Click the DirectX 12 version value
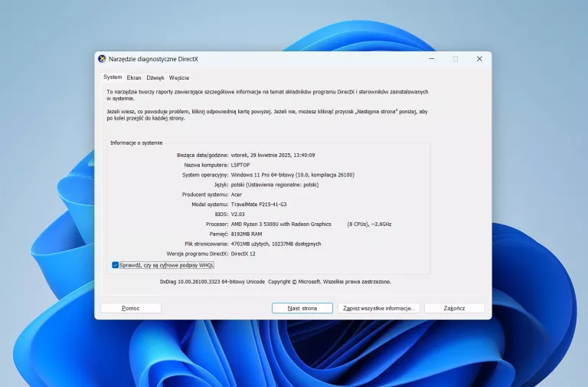Image resolution: width=588 pixels, height=387 pixels. (243, 254)
